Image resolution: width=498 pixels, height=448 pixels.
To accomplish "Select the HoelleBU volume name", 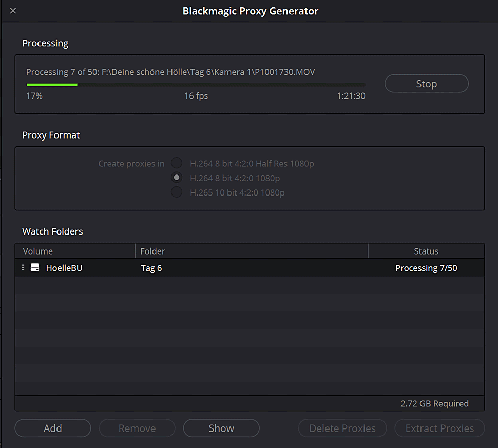I will pos(64,268).
